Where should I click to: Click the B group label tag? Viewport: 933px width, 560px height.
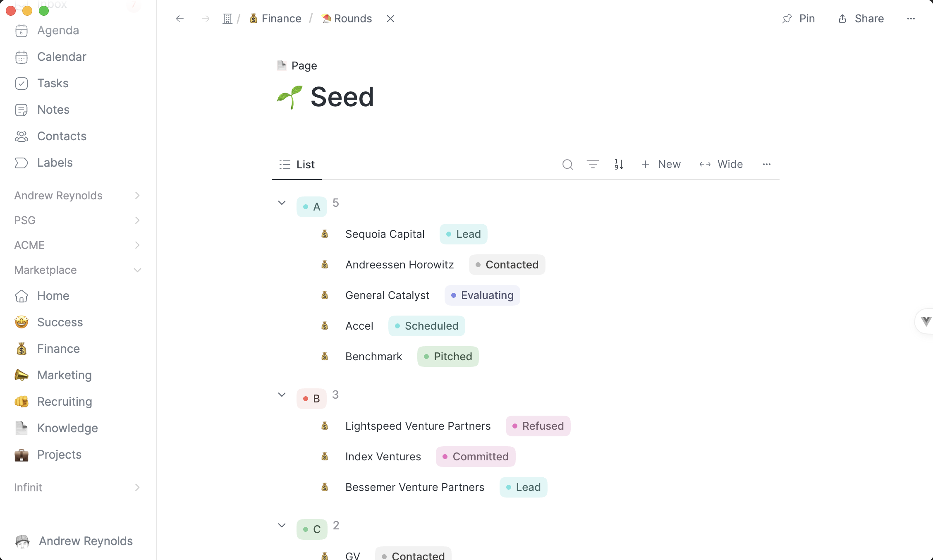pyautogui.click(x=311, y=399)
